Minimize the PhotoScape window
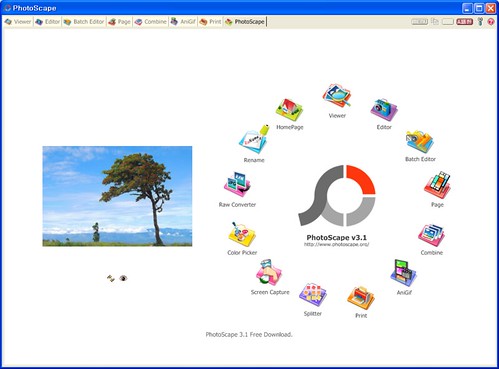The image size is (499, 369). (467, 8)
